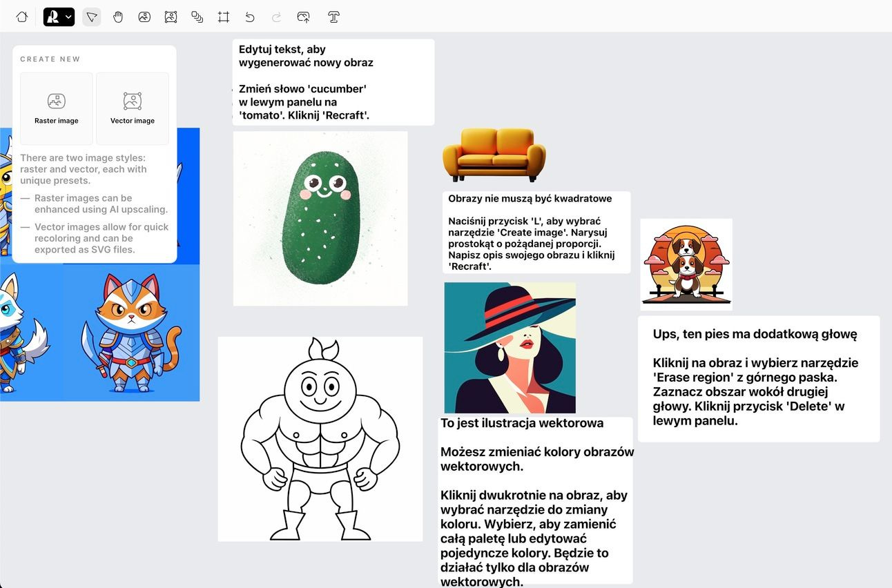Create a new Vector image

[x=133, y=108]
